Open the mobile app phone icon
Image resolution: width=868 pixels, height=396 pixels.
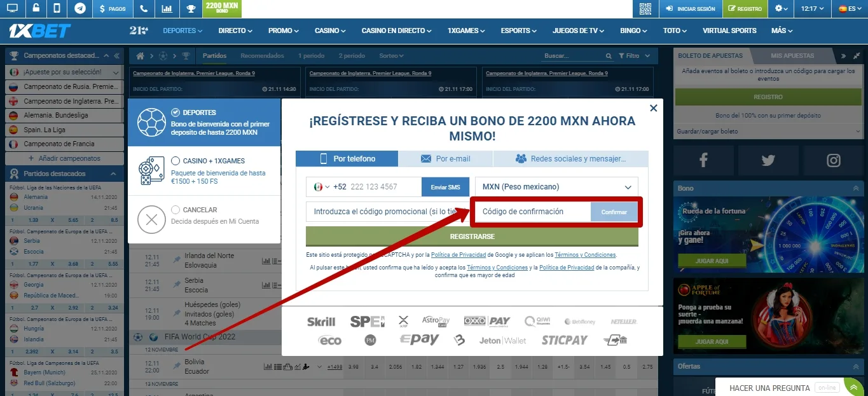(57, 9)
